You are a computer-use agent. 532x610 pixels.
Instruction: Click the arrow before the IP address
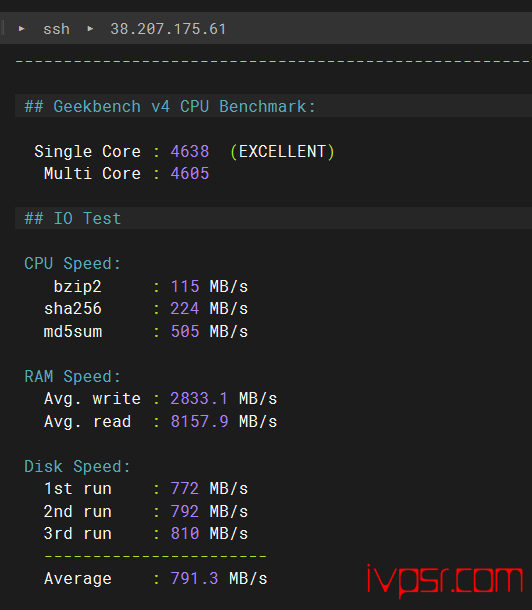[x=90, y=29]
